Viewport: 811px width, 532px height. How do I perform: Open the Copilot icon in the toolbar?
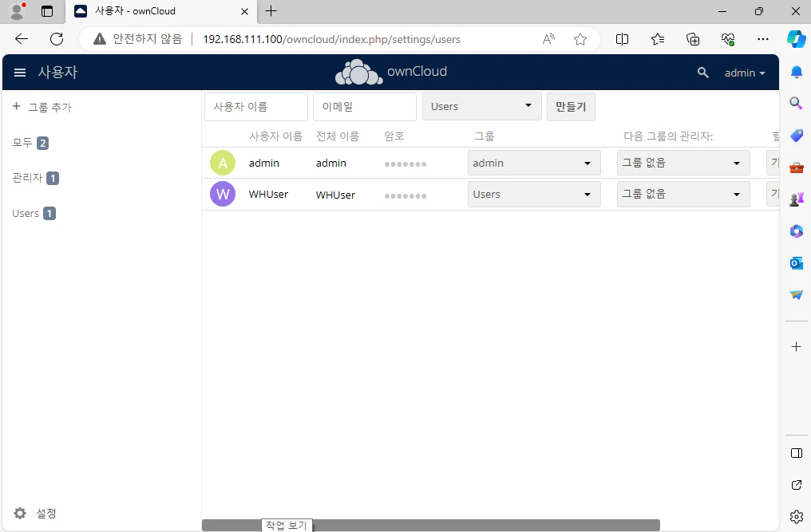796,39
